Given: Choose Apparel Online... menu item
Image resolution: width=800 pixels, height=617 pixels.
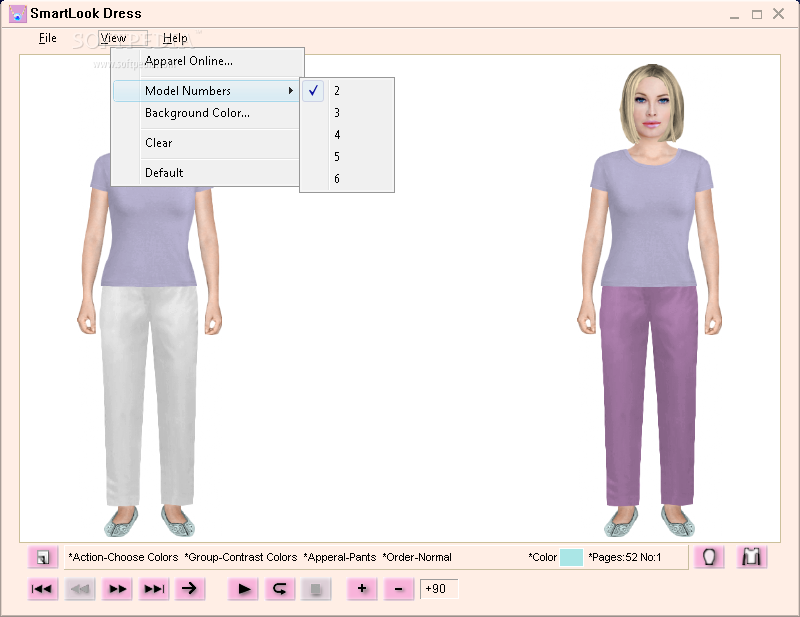Looking at the screenshot, I should (x=206, y=61).
